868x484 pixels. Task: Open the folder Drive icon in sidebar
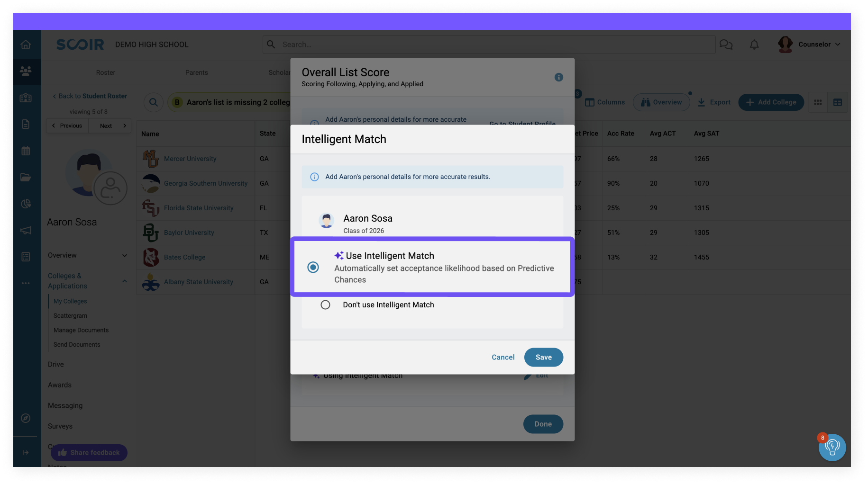click(26, 177)
